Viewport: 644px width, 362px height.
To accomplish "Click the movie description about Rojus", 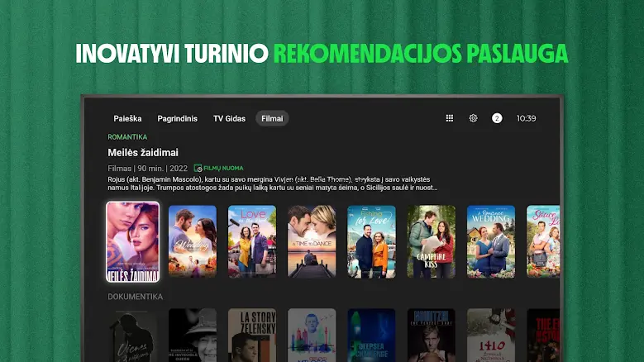I will tap(272, 183).
